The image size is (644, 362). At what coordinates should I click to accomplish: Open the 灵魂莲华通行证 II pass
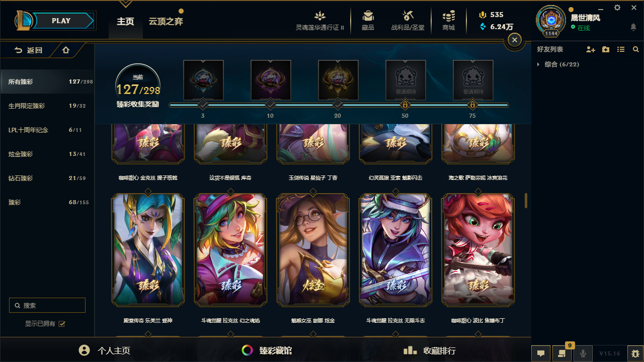pyautogui.click(x=320, y=20)
